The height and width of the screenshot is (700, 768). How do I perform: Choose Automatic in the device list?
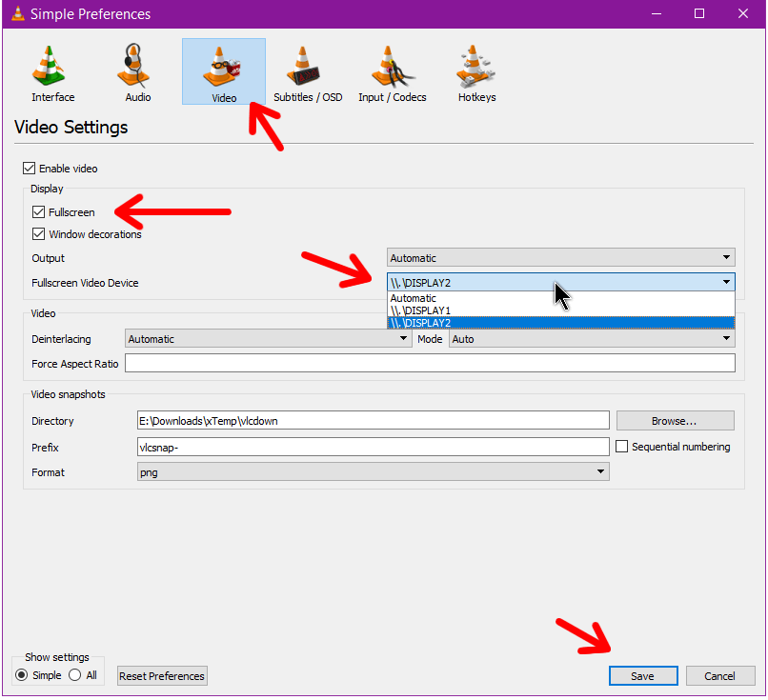(x=561, y=298)
